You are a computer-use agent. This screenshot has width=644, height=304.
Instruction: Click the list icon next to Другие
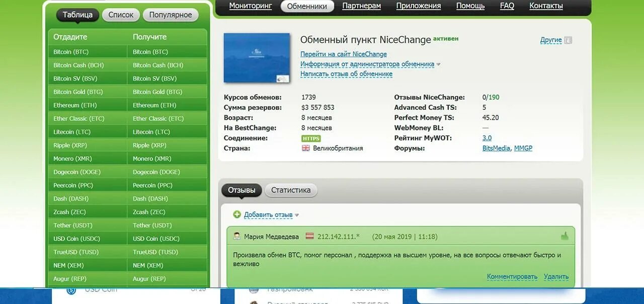point(568,40)
